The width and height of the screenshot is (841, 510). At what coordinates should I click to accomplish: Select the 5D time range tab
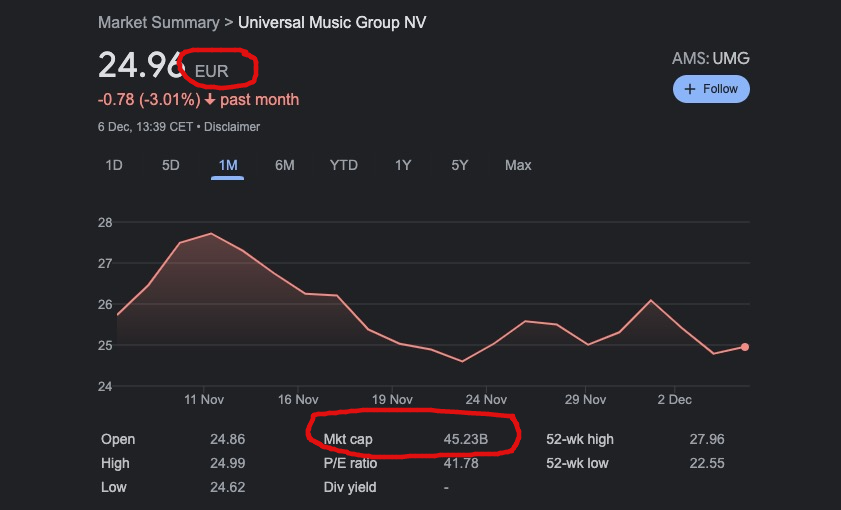[x=171, y=165]
